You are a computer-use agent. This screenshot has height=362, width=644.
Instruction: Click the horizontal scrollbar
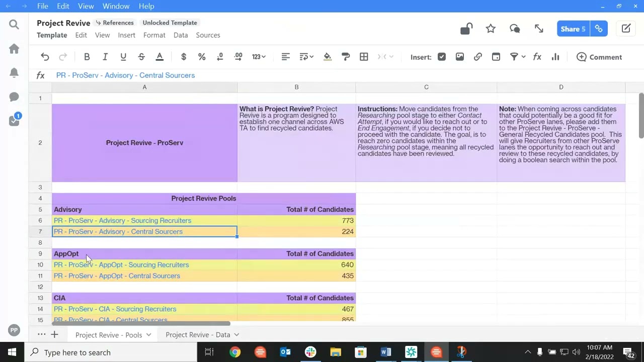tap(141, 324)
